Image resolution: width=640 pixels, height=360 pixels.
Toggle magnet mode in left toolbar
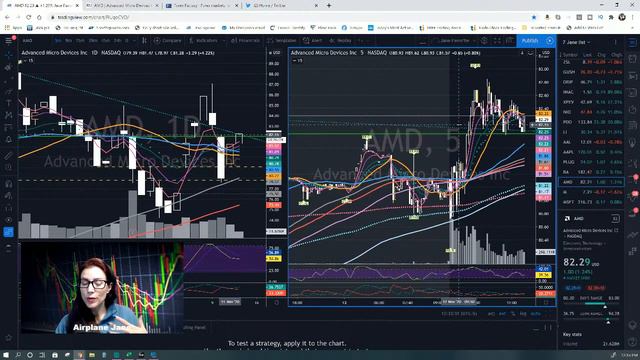9,184
